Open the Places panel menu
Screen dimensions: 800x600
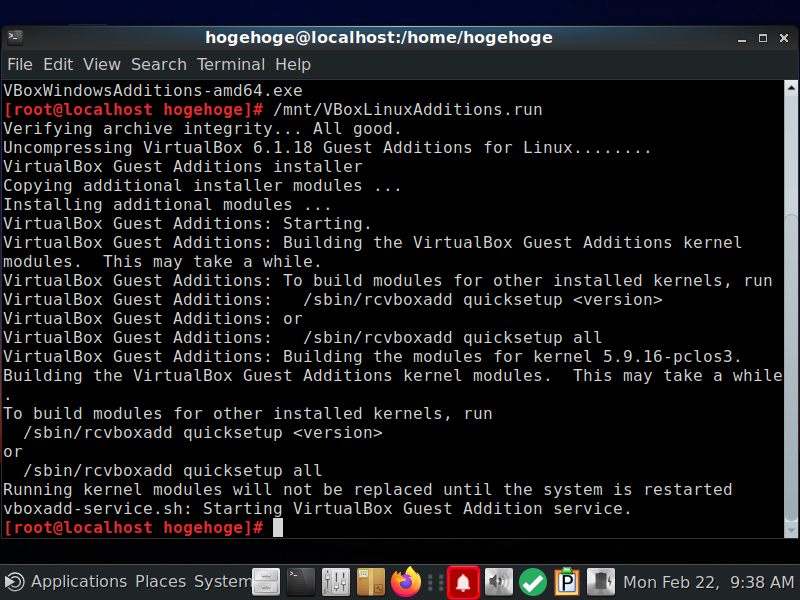(161, 582)
